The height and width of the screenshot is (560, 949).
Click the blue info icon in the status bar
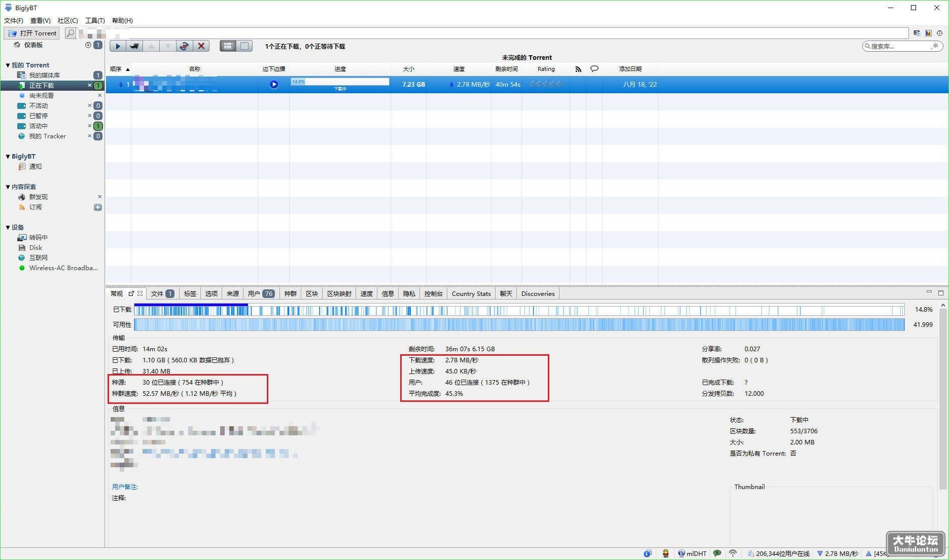[x=648, y=553]
